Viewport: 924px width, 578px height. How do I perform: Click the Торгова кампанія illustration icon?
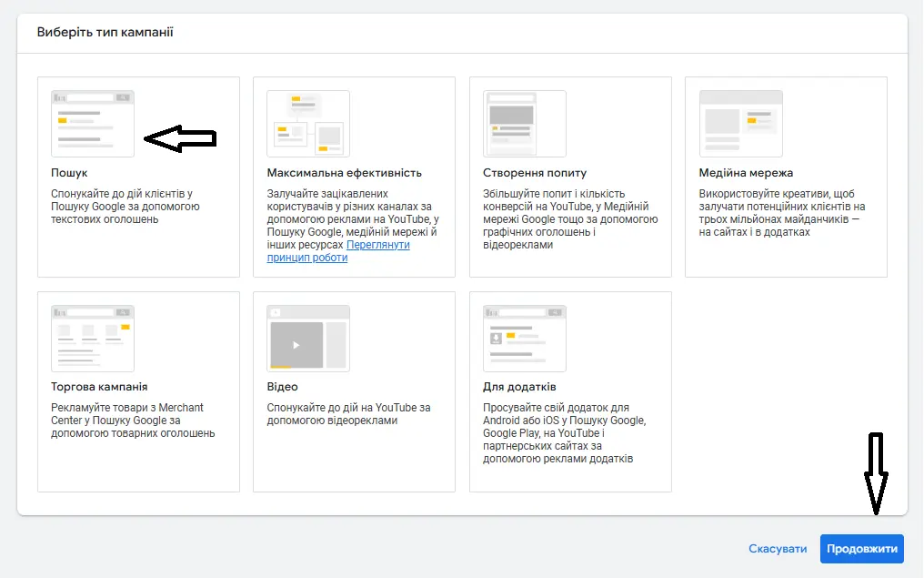(x=93, y=338)
